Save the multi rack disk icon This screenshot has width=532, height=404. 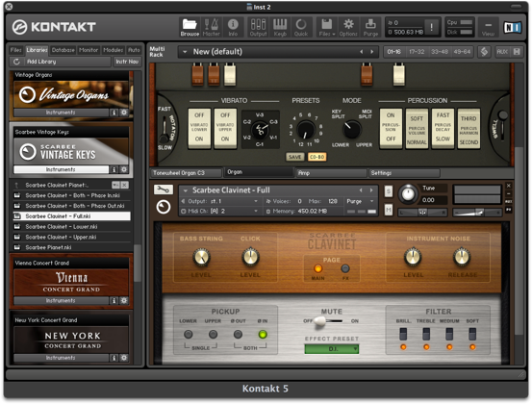point(517,52)
